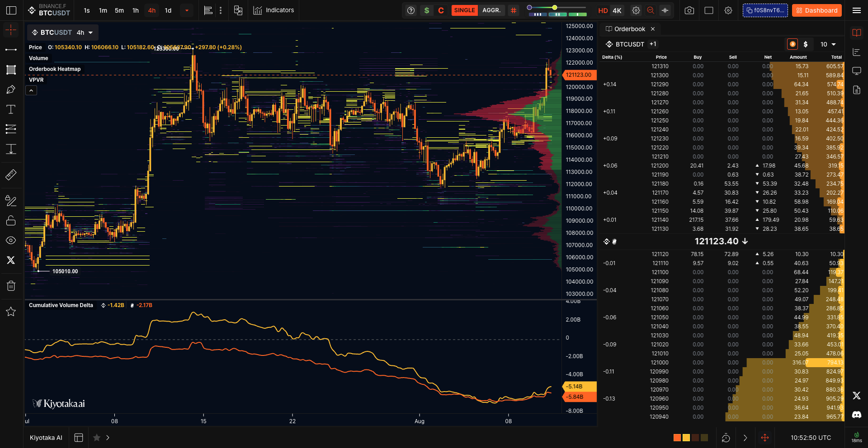Viewport: 868px width, 448px height.
Task: Select the ruler measure tool
Action: click(x=11, y=175)
